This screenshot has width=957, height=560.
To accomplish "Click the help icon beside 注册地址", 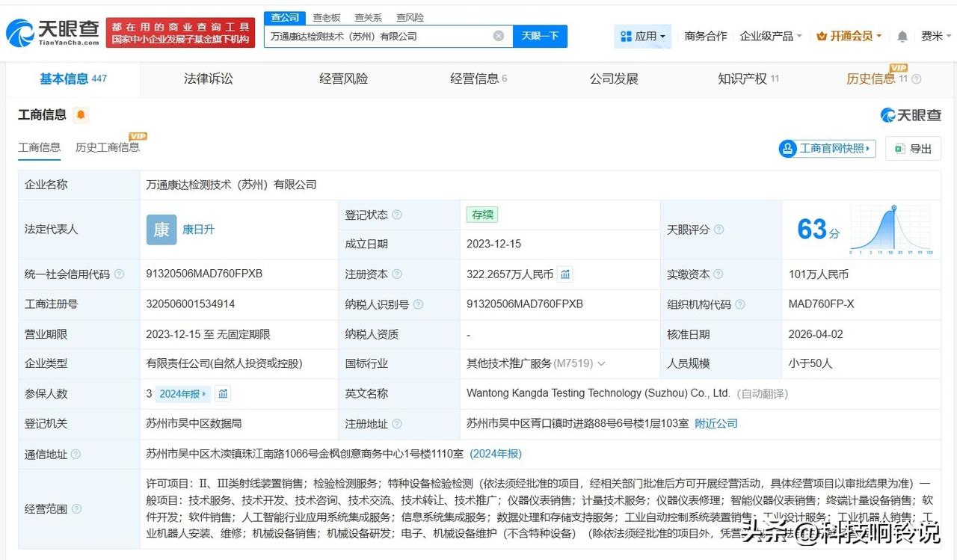I will pos(397,424).
